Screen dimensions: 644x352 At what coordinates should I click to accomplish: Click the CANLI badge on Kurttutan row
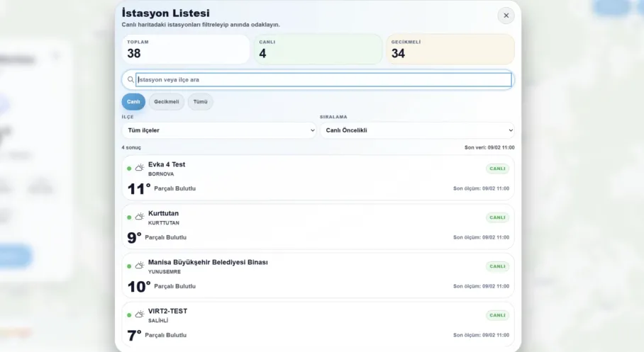pyautogui.click(x=497, y=217)
